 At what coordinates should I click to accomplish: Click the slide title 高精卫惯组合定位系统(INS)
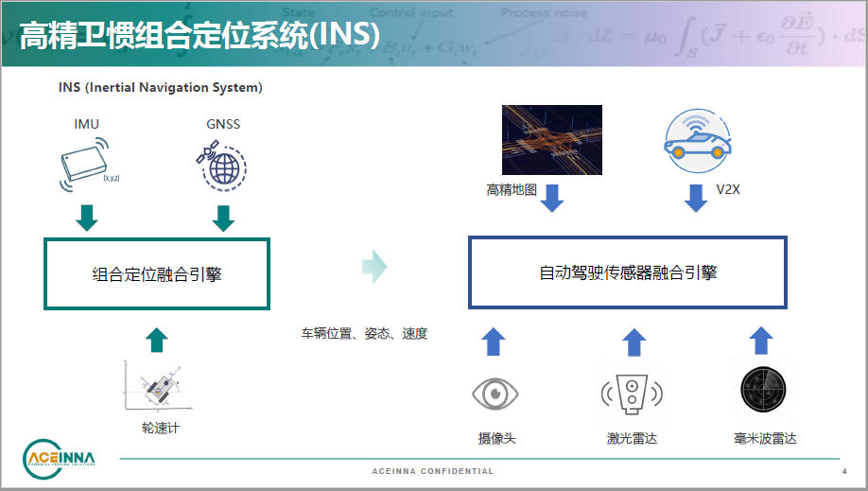[200, 35]
